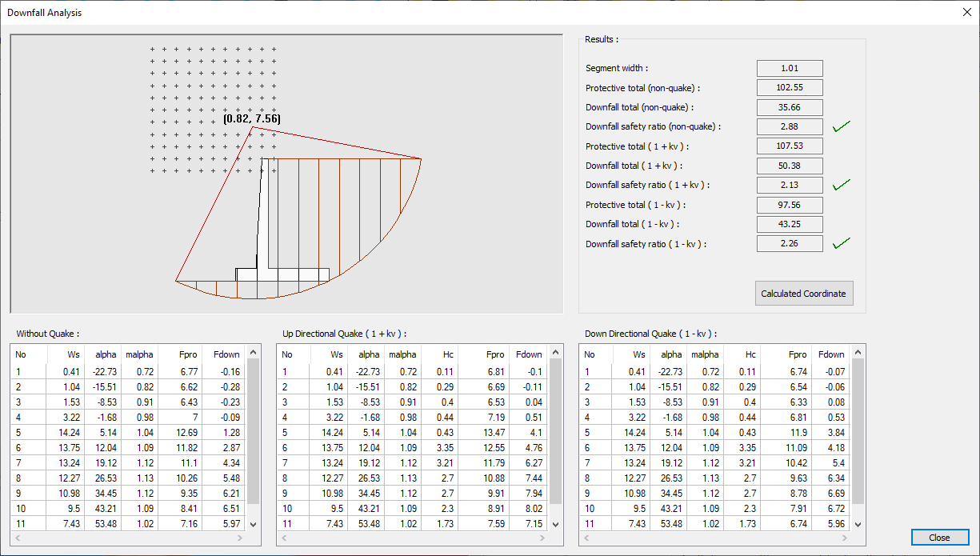The height and width of the screenshot is (556, 980).
Task: Click green checkmark beside non-quake safety ratio
Action: click(x=841, y=126)
